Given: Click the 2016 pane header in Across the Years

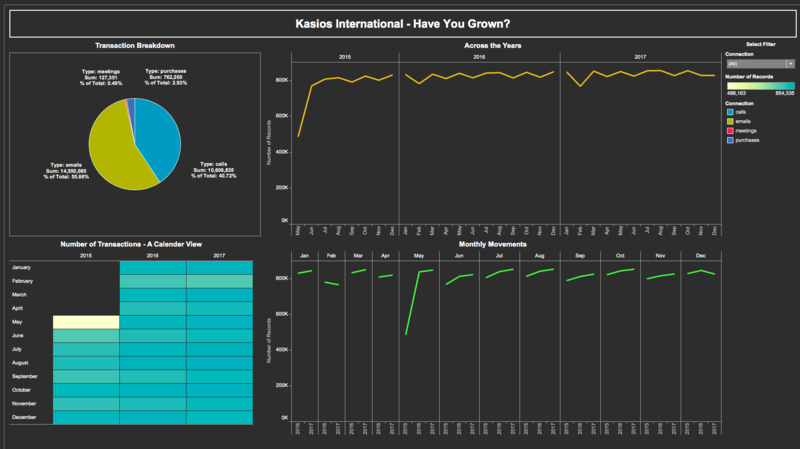Looking at the screenshot, I should coord(479,57).
